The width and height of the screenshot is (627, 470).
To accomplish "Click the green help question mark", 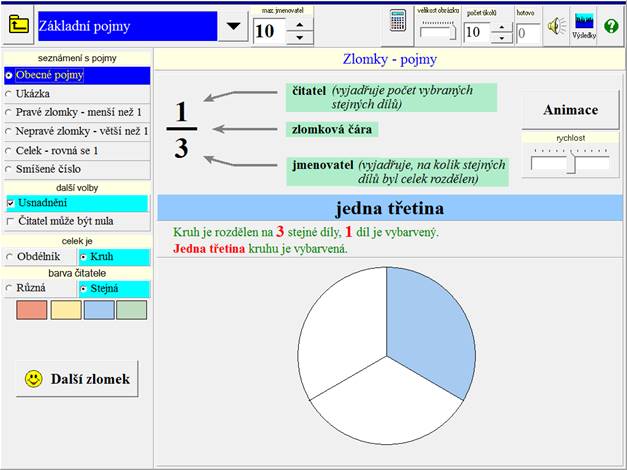I will click(611, 26).
